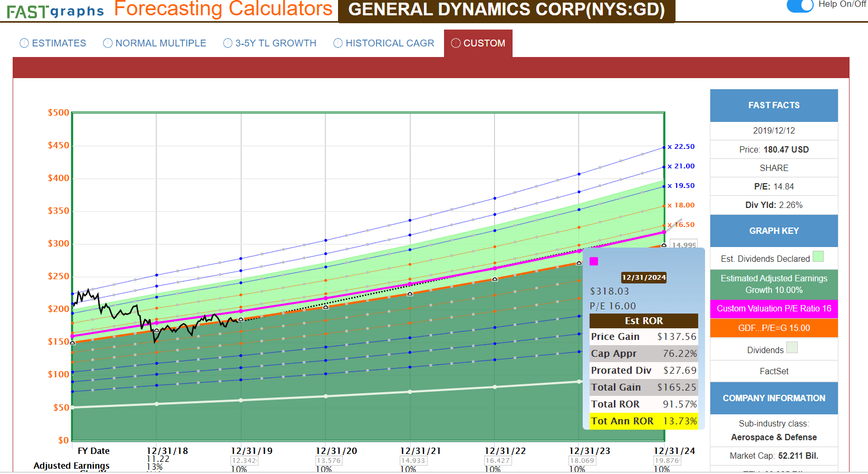Click the FASTgraphs logo
The image size is (868, 474).
55,11
